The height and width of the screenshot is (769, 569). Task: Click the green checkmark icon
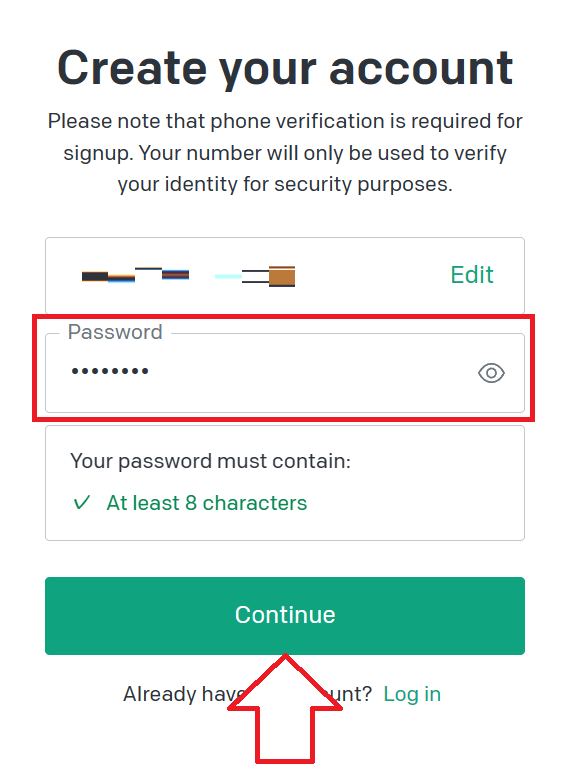pyautogui.click(x=81, y=503)
